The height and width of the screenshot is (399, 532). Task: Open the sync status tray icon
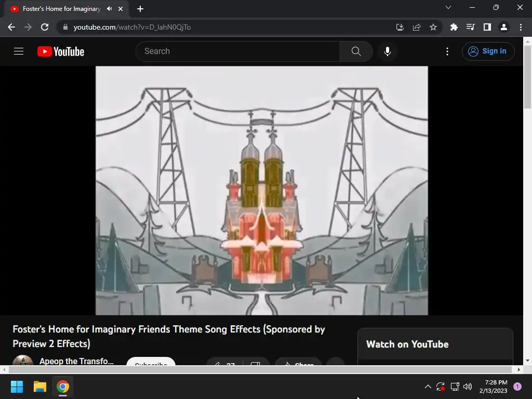pyautogui.click(x=441, y=387)
